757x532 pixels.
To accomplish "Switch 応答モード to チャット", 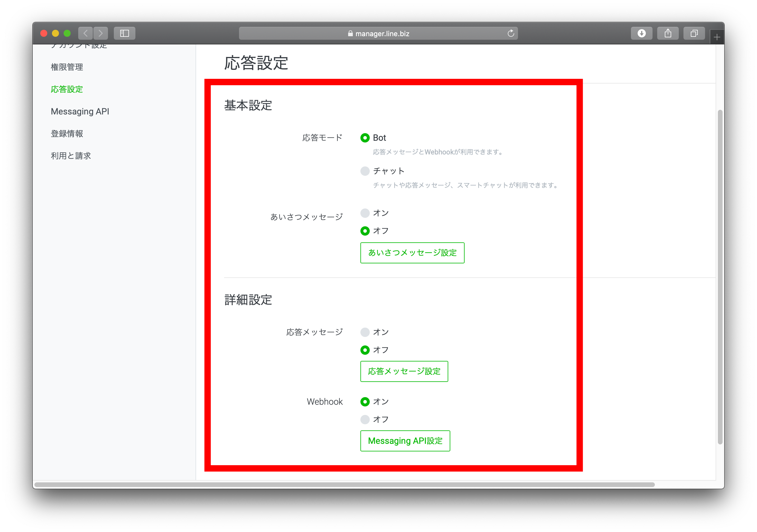I will tap(365, 171).
